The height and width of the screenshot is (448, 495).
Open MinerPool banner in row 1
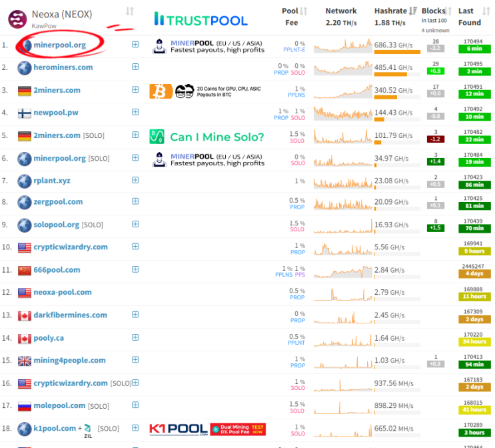[208, 46]
